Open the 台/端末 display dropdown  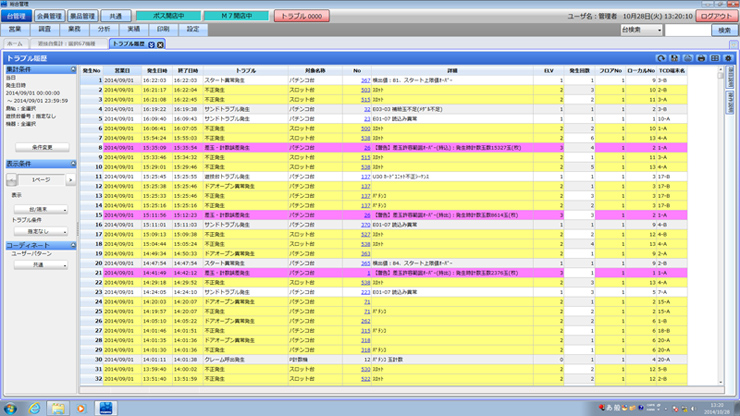[41, 209]
